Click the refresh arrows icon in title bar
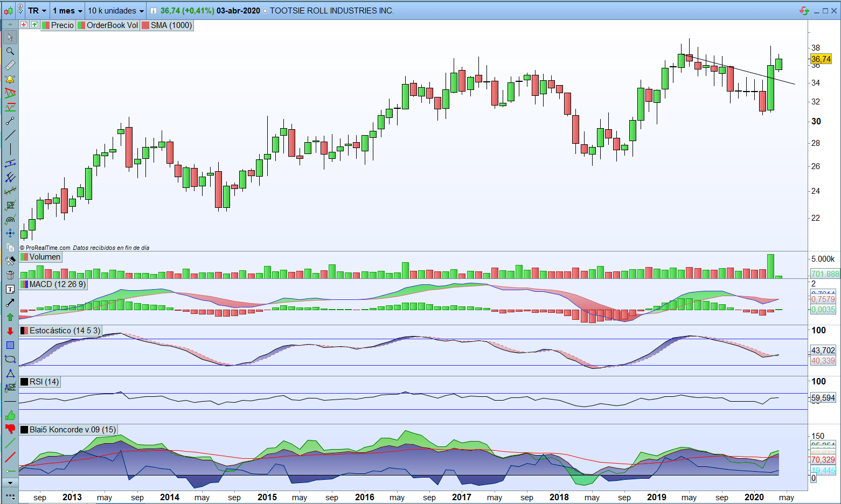The height and width of the screenshot is (504, 841). coord(804,11)
